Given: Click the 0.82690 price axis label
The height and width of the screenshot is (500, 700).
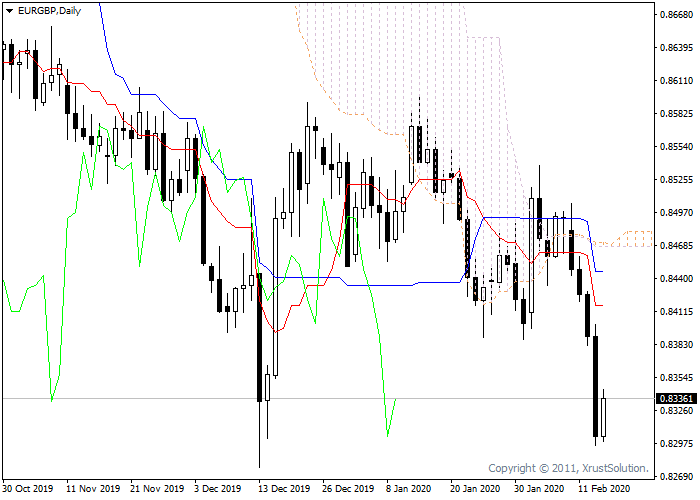Looking at the screenshot, I should 677,477.
